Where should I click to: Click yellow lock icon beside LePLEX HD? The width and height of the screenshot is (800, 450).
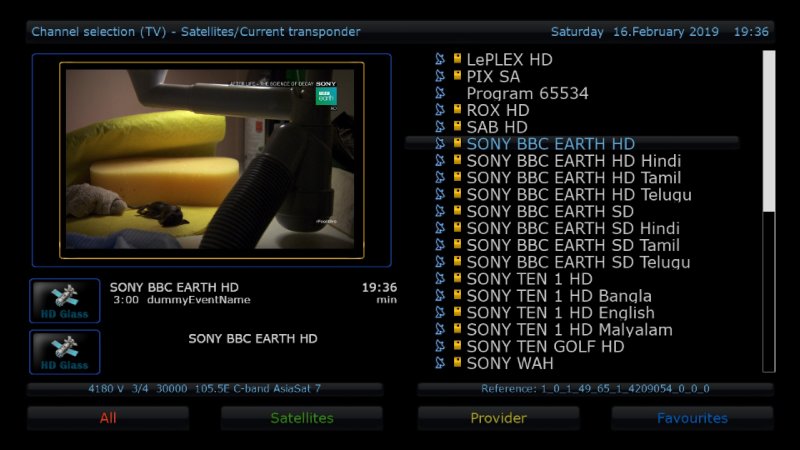pos(457,58)
